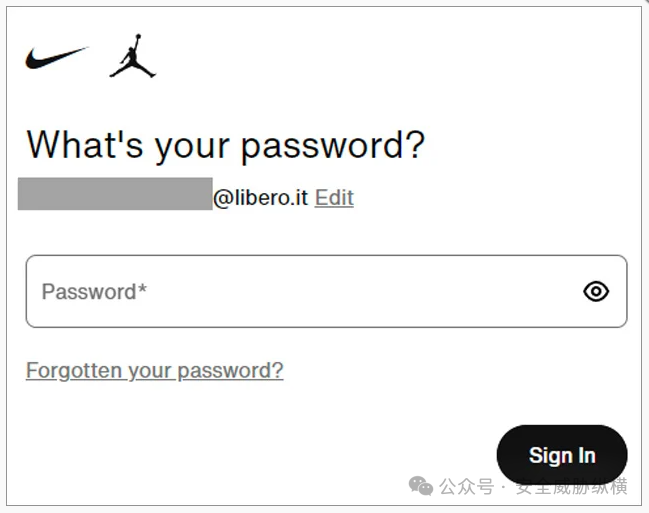649x513 pixels.
Task: Click the Password* placeholder label
Action: click(94, 291)
